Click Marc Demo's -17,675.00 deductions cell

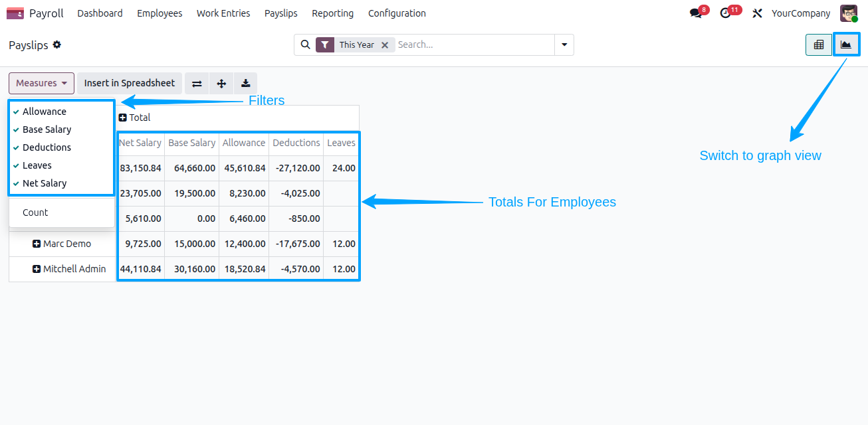click(296, 244)
